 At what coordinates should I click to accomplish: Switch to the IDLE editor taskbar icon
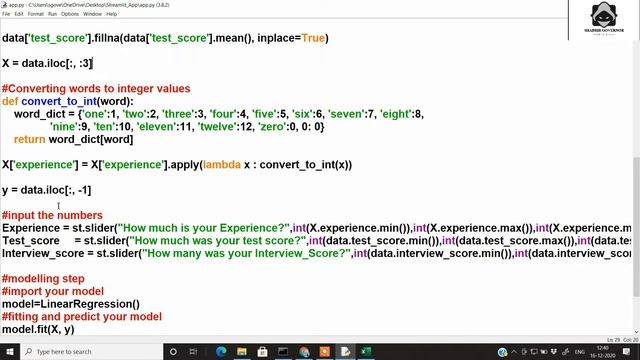(345, 351)
